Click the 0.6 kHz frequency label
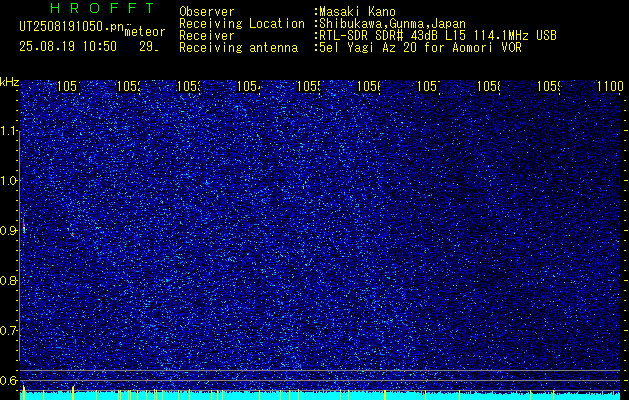Image resolution: width=629 pixels, height=400 pixels. click(9, 380)
